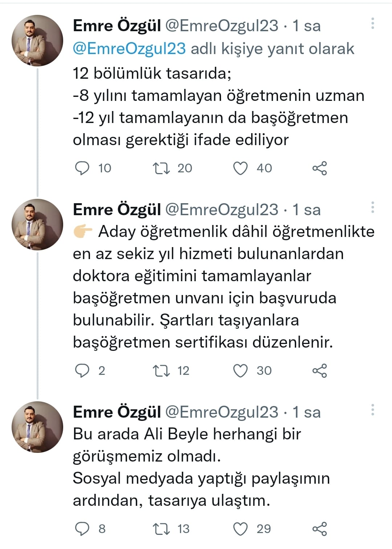392x549 pixels.
Task: Toggle like on the bottom tweet
Action: pos(240,529)
